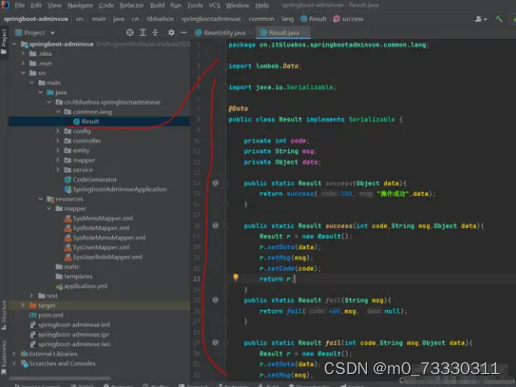Click the Project panel horizontal scrollbar
Viewport: 516px width, 387px height.
[x=60, y=378]
